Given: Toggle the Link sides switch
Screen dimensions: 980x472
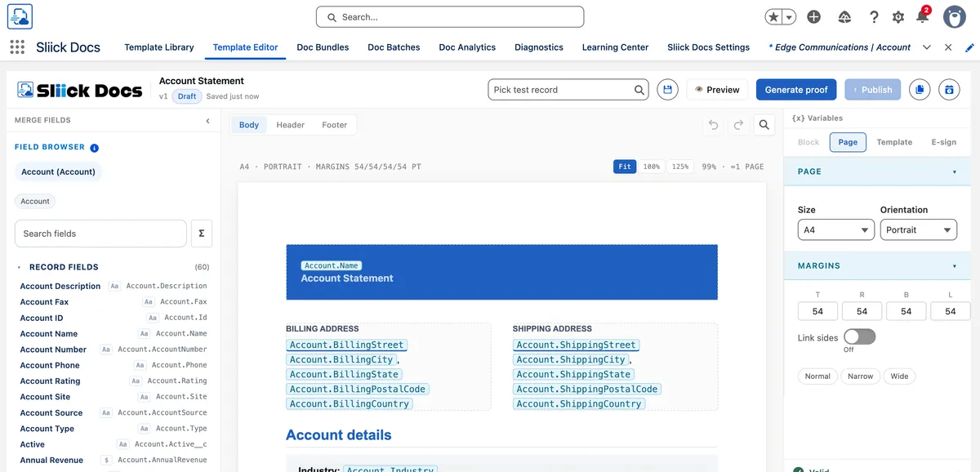Looking at the screenshot, I should (x=859, y=337).
